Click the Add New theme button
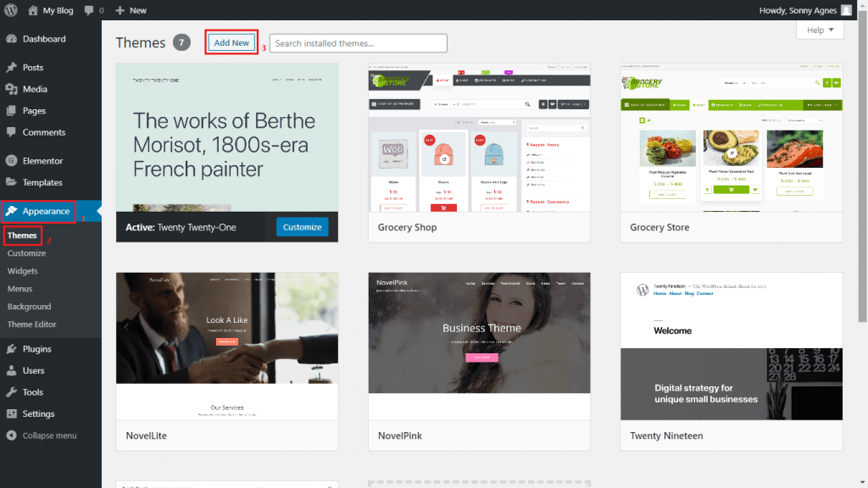This screenshot has width=868, height=488. tap(231, 43)
